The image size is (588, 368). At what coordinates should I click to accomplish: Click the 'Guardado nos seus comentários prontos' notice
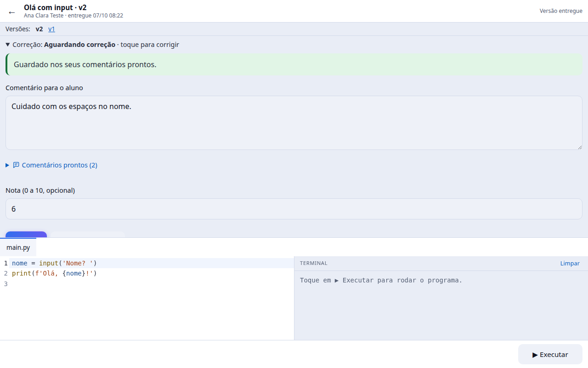tap(294, 64)
